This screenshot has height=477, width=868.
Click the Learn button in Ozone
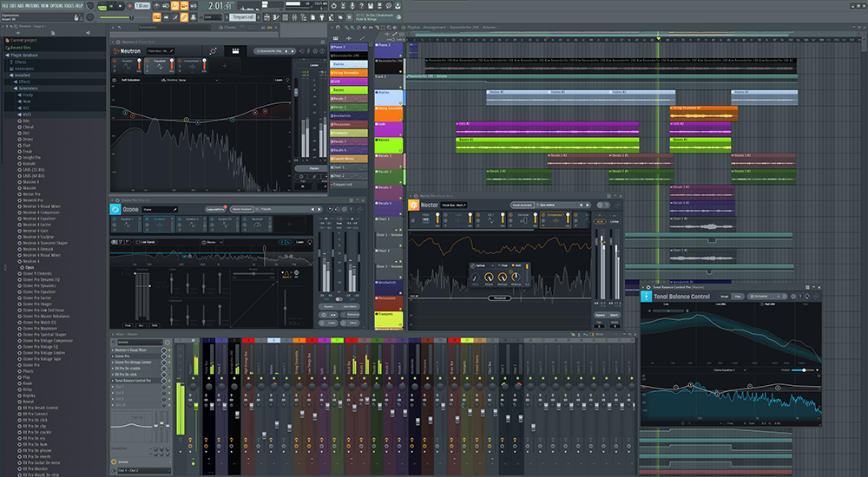pos(300,242)
